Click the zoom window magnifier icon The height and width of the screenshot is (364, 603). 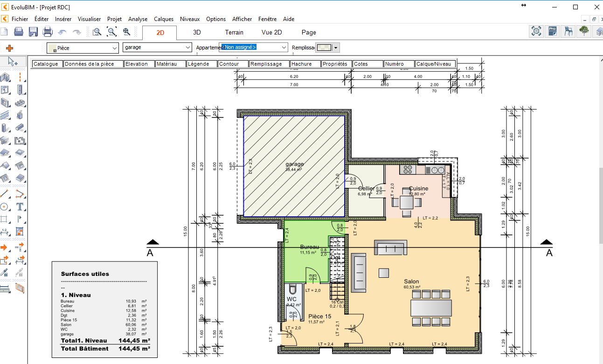[97, 32]
